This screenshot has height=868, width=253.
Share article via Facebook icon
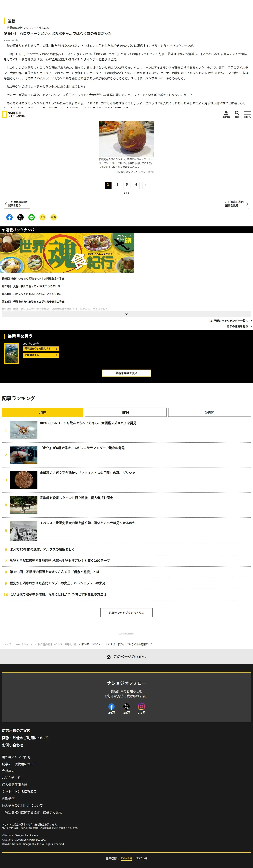pyautogui.click(x=9, y=217)
